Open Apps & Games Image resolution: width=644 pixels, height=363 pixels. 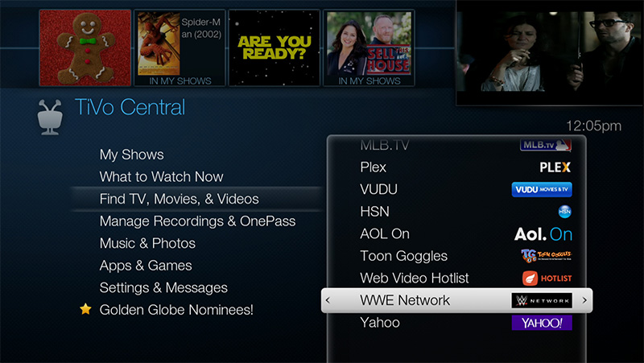146,266
